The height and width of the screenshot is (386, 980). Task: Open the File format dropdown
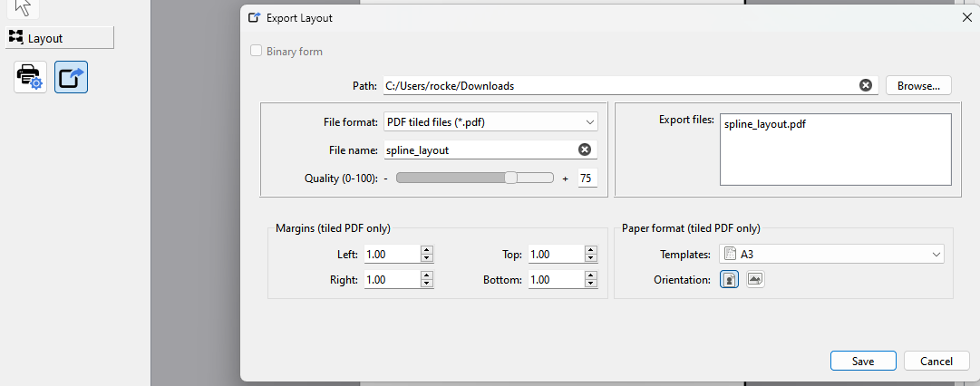click(x=490, y=121)
